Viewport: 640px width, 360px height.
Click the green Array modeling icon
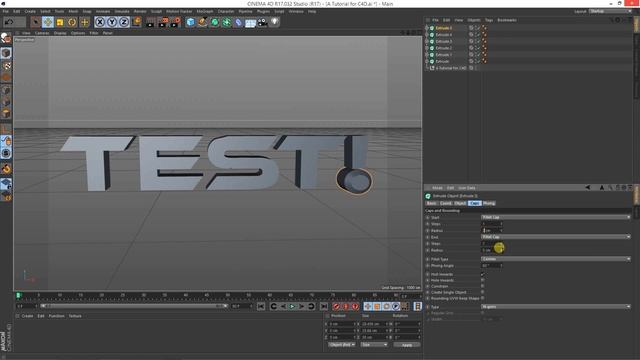(227, 22)
